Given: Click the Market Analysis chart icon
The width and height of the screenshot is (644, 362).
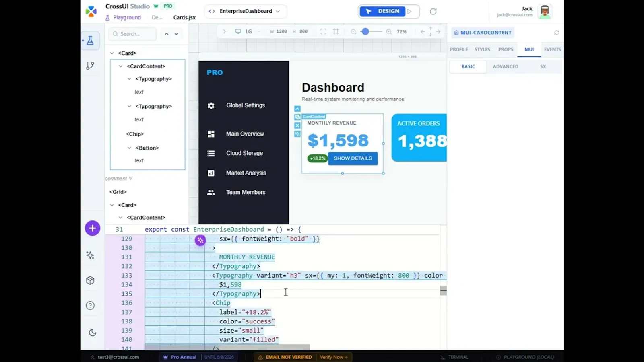Looking at the screenshot, I should tap(211, 173).
